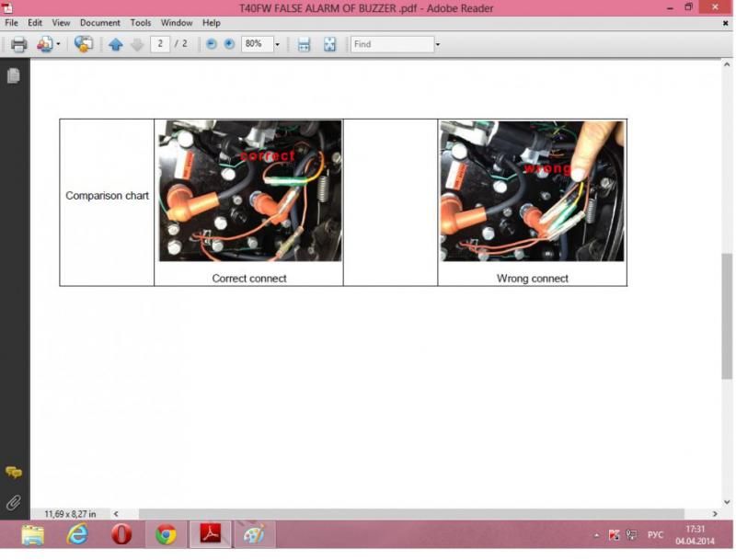
Task: Click the page number input box
Action: tap(160, 44)
